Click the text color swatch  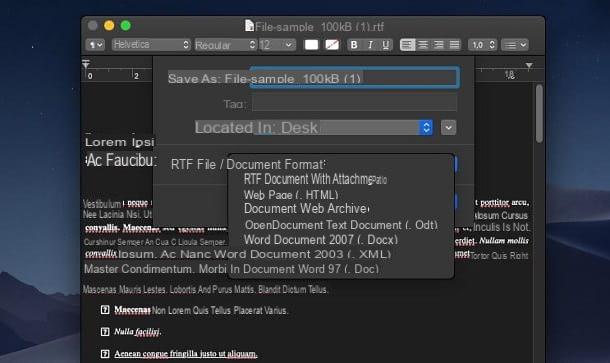[x=311, y=45]
